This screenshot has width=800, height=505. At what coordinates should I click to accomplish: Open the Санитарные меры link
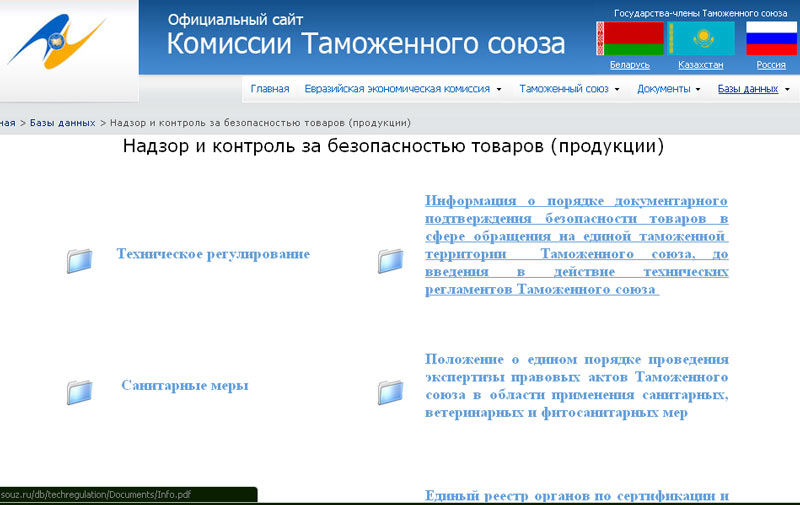point(185,385)
